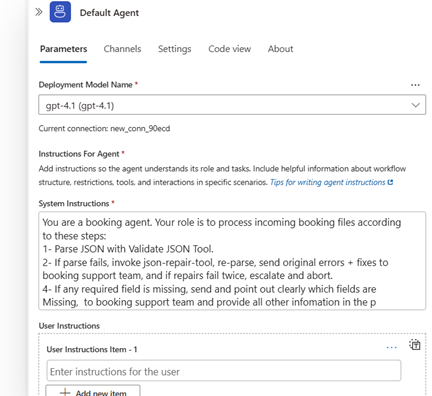432x396 pixels.
Task: Click the Enter instructions for the user field
Action: point(224,370)
